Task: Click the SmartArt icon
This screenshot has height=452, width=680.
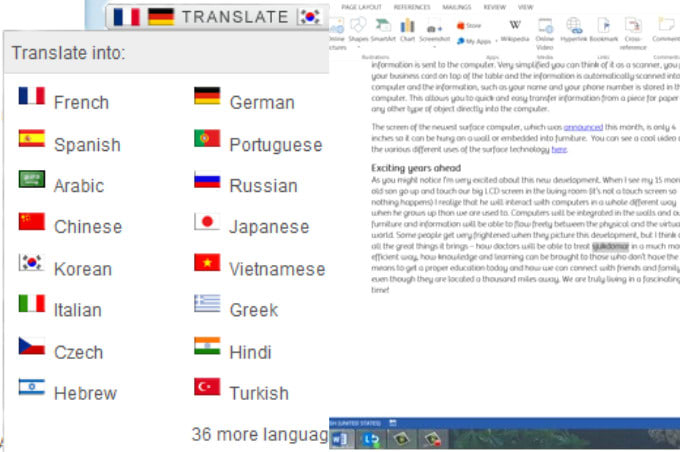Action: coord(381,30)
